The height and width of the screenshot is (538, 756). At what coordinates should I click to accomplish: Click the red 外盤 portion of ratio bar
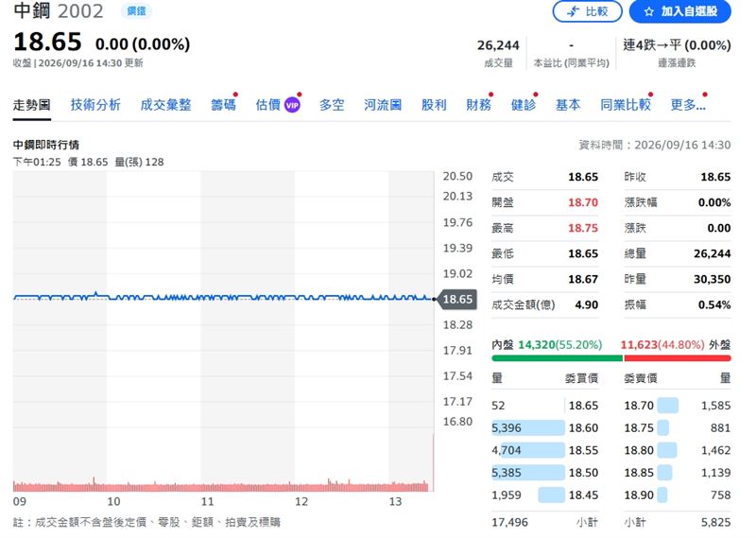(x=678, y=358)
